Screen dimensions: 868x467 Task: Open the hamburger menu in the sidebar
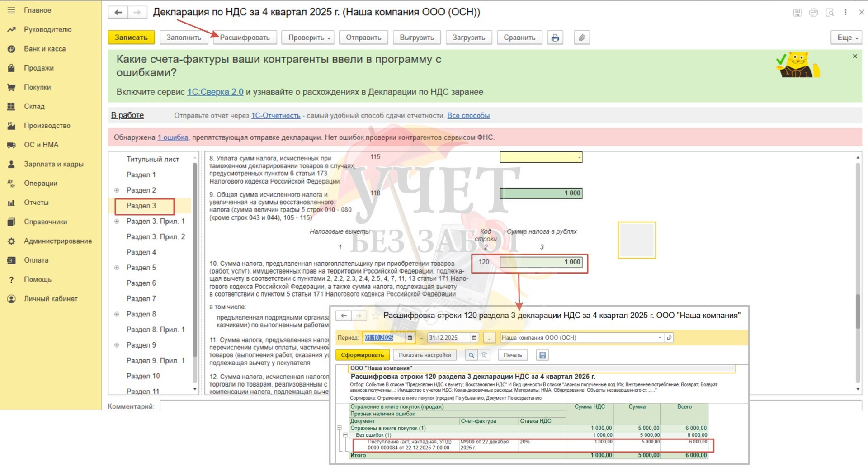(11, 10)
